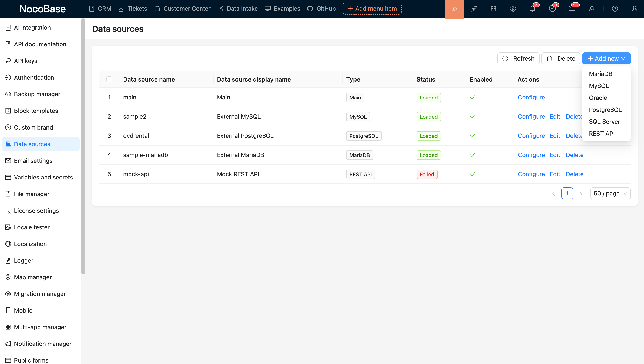Screen dimensions: 644x364
Task: Choose SQL Server from Add new menu
Action: point(606,122)
